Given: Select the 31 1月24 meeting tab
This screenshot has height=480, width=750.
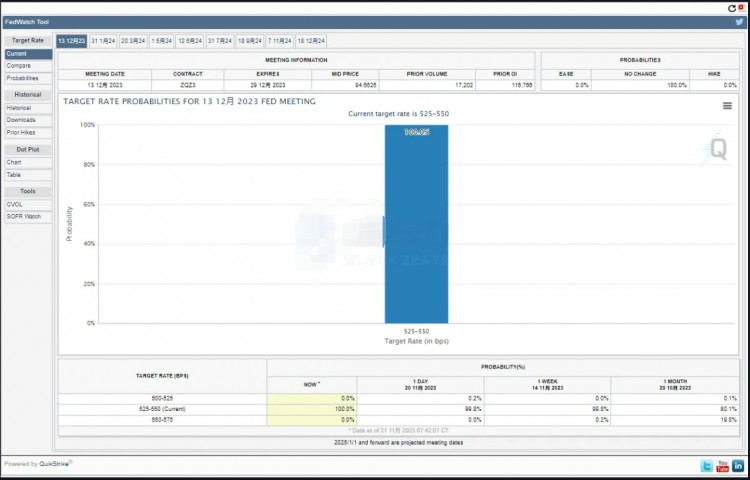Looking at the screenshot, I should pos(103,41).
